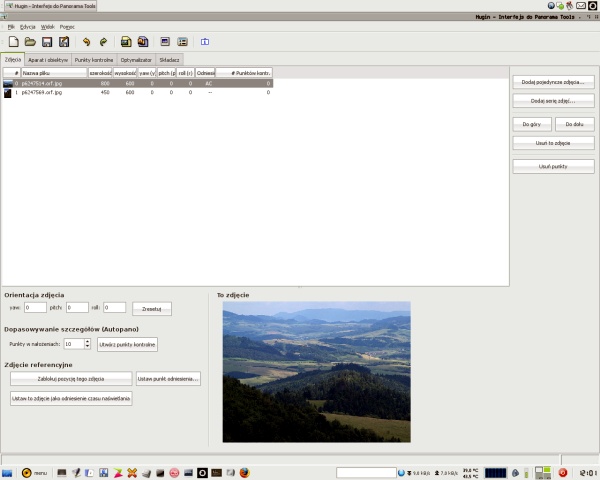Click the yaw input field
The height and width of the screenshot is (480, 600).
point(35,307)
